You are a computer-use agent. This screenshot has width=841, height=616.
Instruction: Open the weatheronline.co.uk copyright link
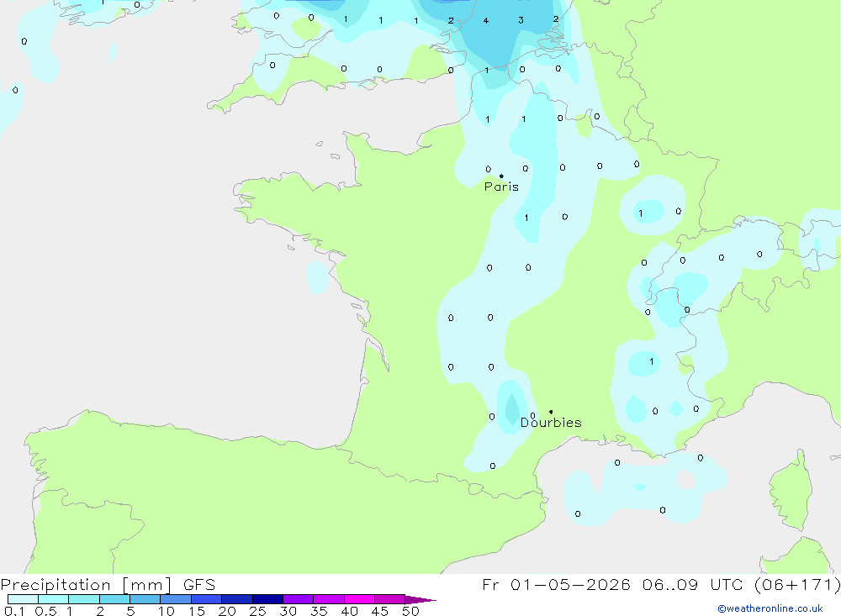click(770, 608)
